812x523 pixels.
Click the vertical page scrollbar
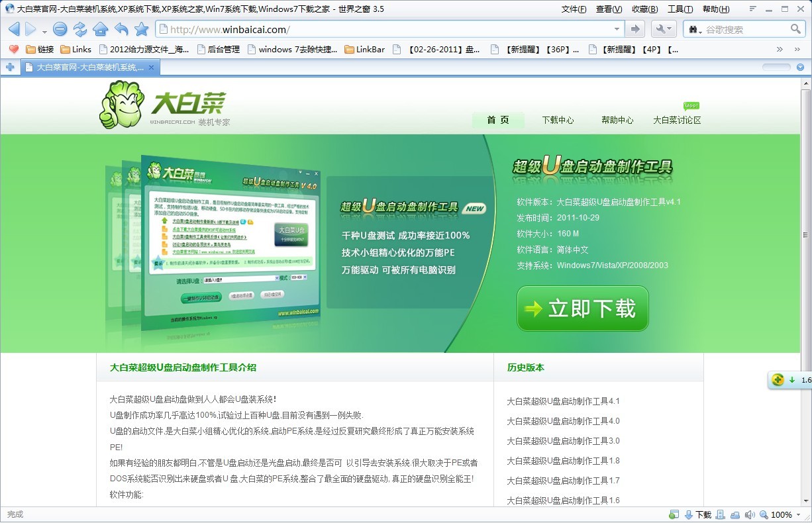click(805, 298)
